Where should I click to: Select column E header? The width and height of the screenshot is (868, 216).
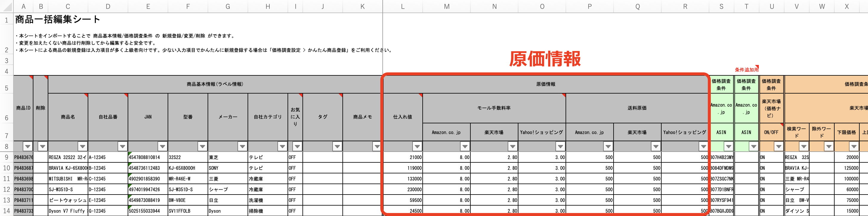148,6
